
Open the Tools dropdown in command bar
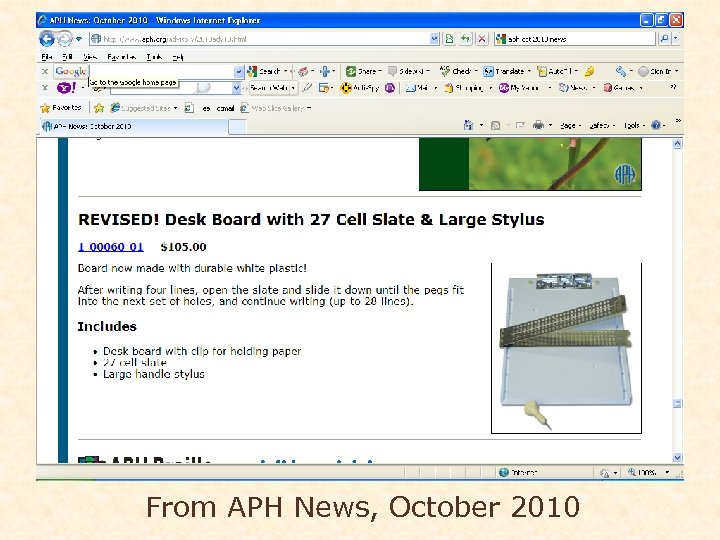635,125
